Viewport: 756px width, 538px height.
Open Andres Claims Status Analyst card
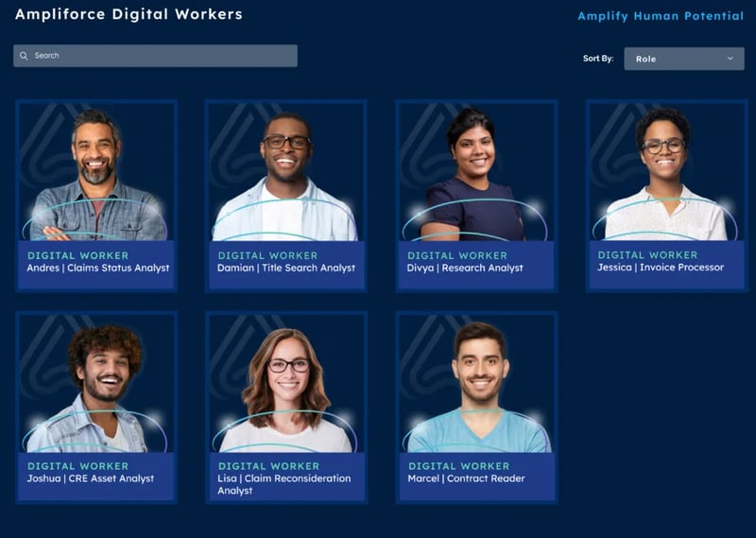96,196
